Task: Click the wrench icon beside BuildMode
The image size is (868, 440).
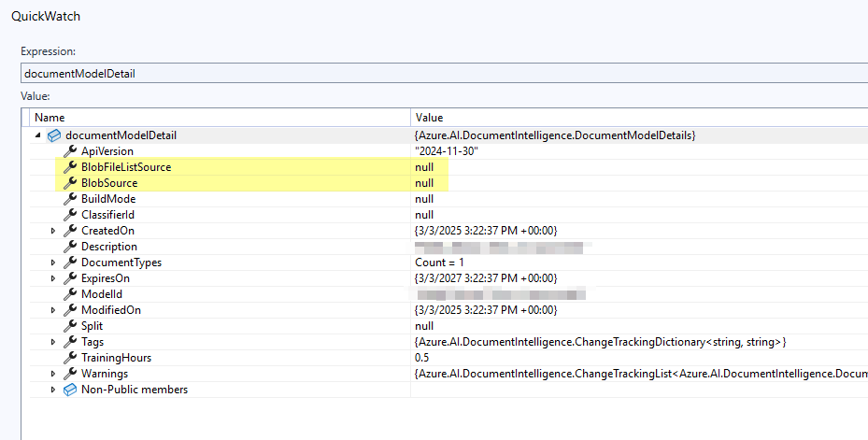Action: coord(70,199)
